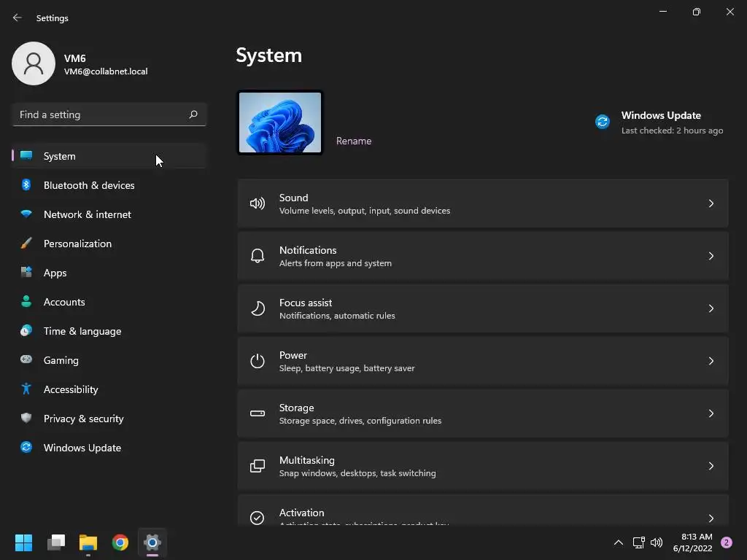This screenshot has height=560, width=747.
Task: Open the Storage settings row
Action: pos(483,413)
